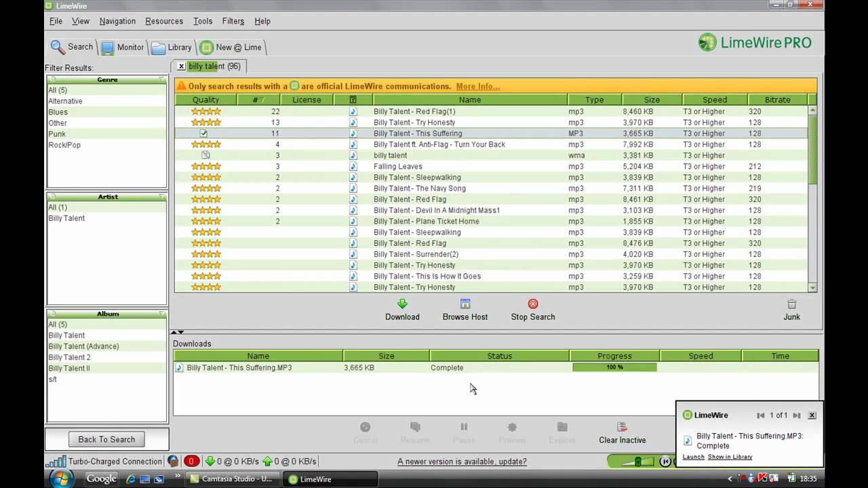
Task: Expand the taskbar quick launch overflow chevron
Action: (179, 476)
